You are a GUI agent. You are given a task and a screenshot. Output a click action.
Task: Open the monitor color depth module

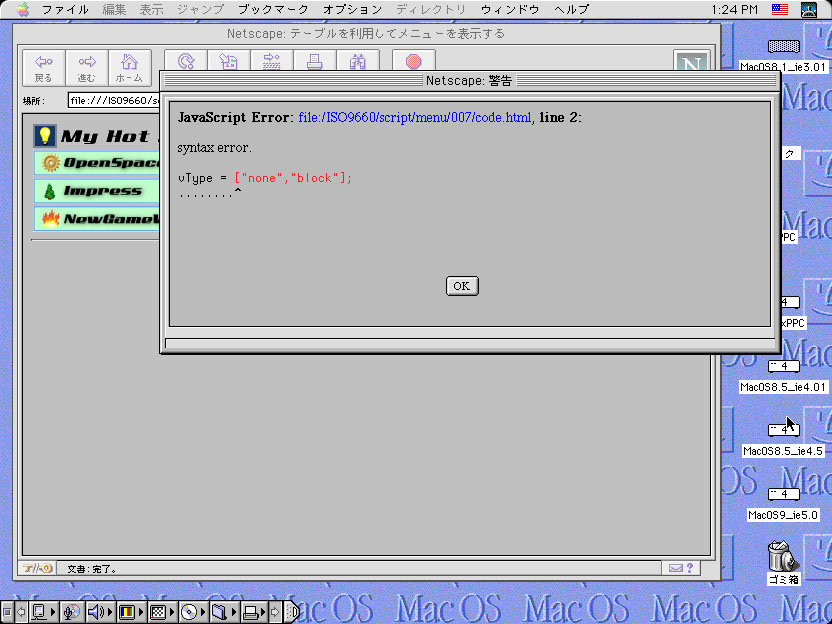pos(131,612)
